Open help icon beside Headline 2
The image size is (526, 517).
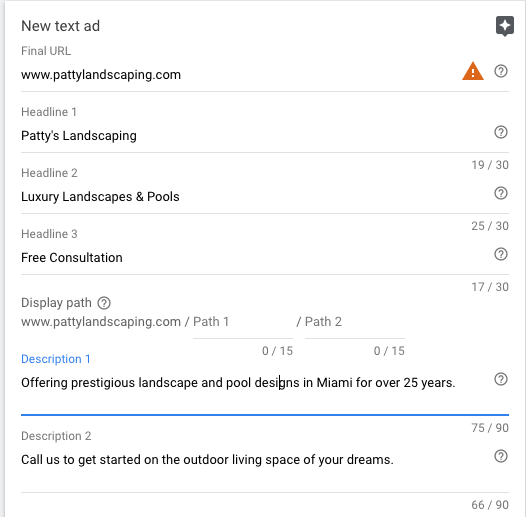click(501, 193)
